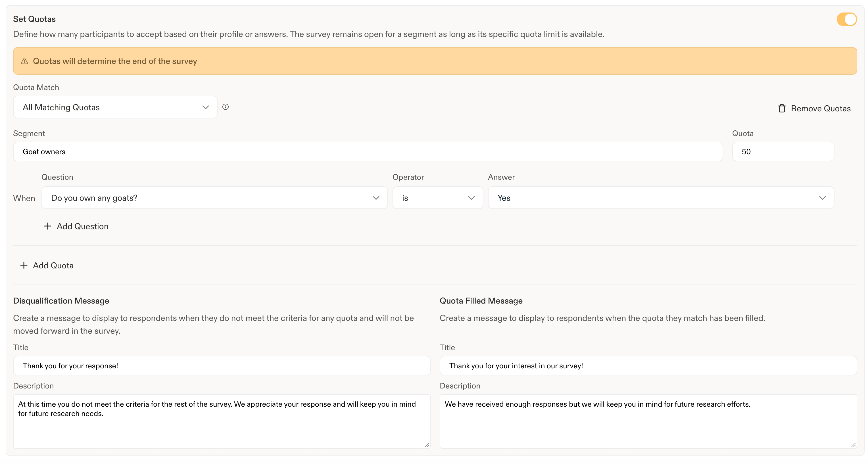The image size is (868, 464).
Task: Click the resize handle of Quota Filled description
Action: tap(853, 445)
